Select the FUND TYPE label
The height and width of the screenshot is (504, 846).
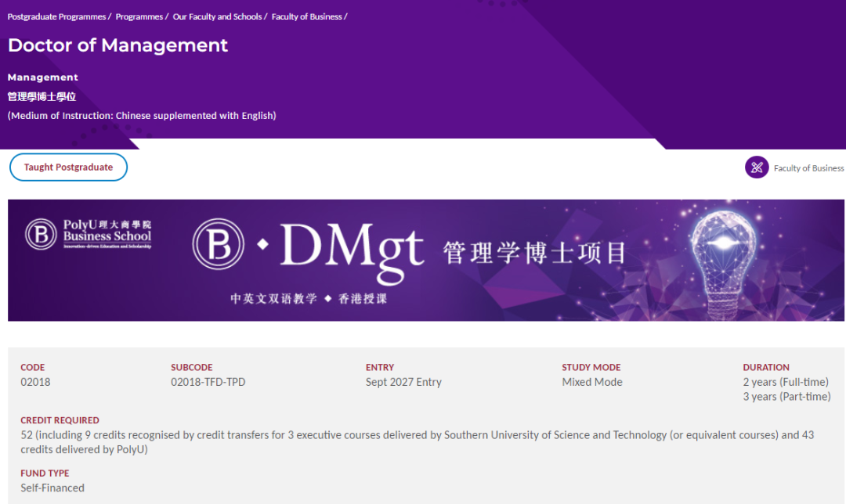click(45, 473)
